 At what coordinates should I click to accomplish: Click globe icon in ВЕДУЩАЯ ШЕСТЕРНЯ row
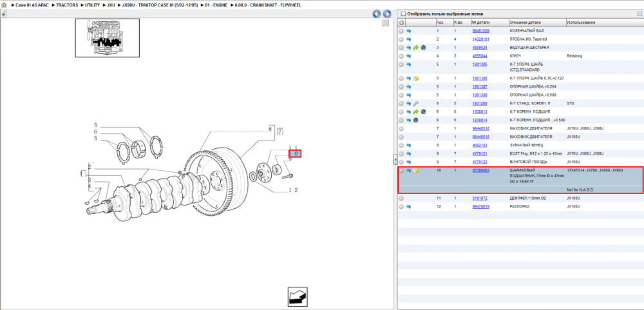(x=423, y=48)
